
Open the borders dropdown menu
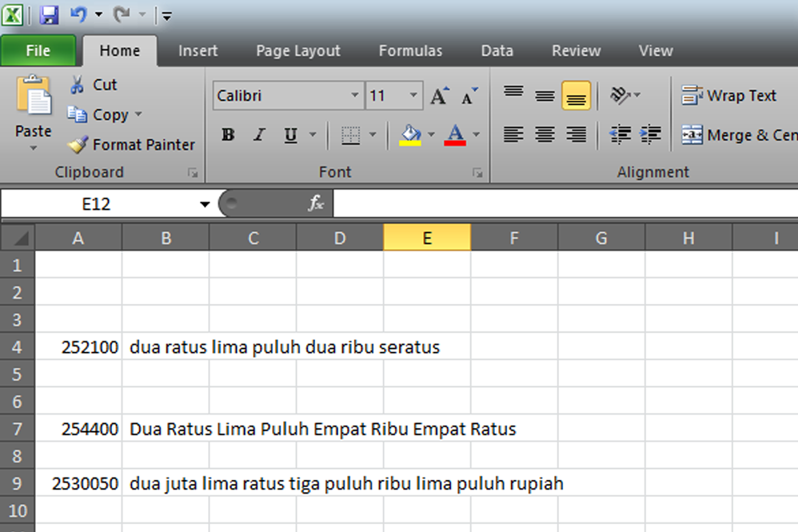click(374, 135)
